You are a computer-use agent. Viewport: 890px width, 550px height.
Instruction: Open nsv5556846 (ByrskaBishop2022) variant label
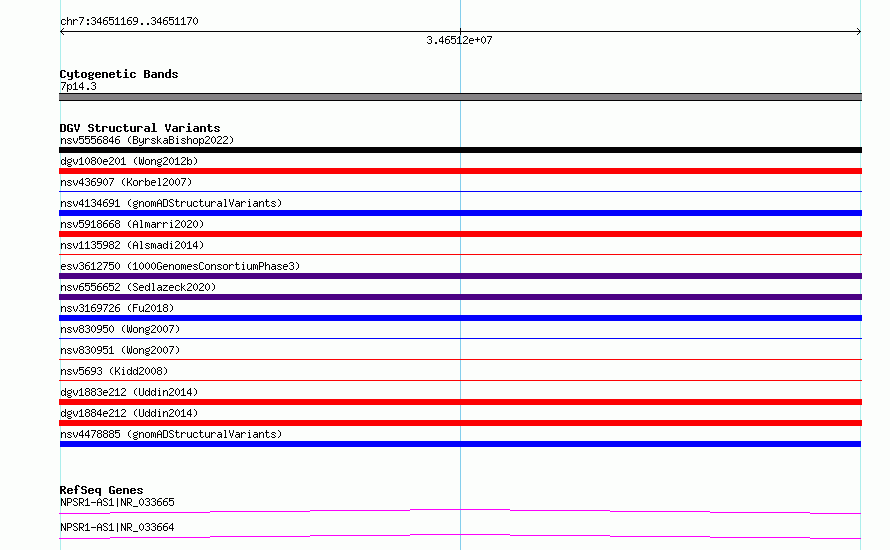click(147, 140)
